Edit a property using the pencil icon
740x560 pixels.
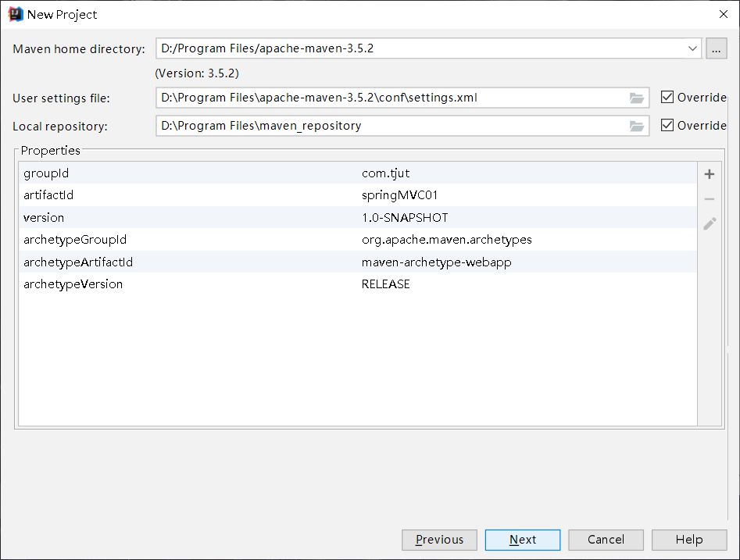point(709,223)
